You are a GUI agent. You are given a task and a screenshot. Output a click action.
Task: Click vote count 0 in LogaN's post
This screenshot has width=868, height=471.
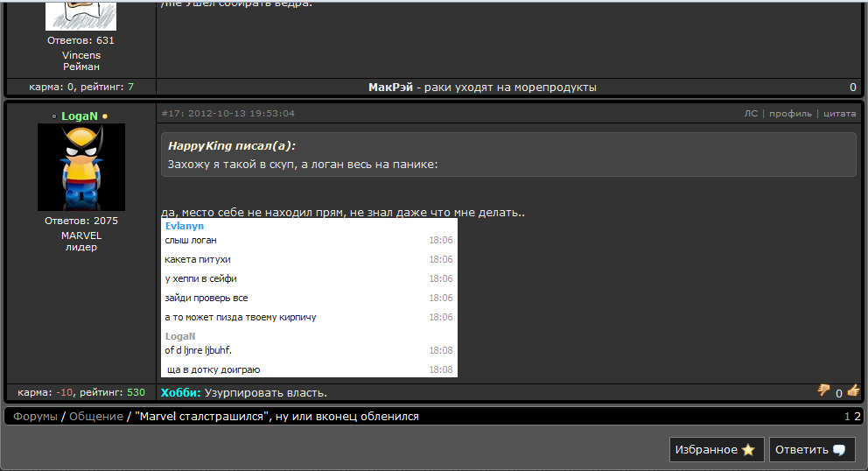(x=838, y=393)
